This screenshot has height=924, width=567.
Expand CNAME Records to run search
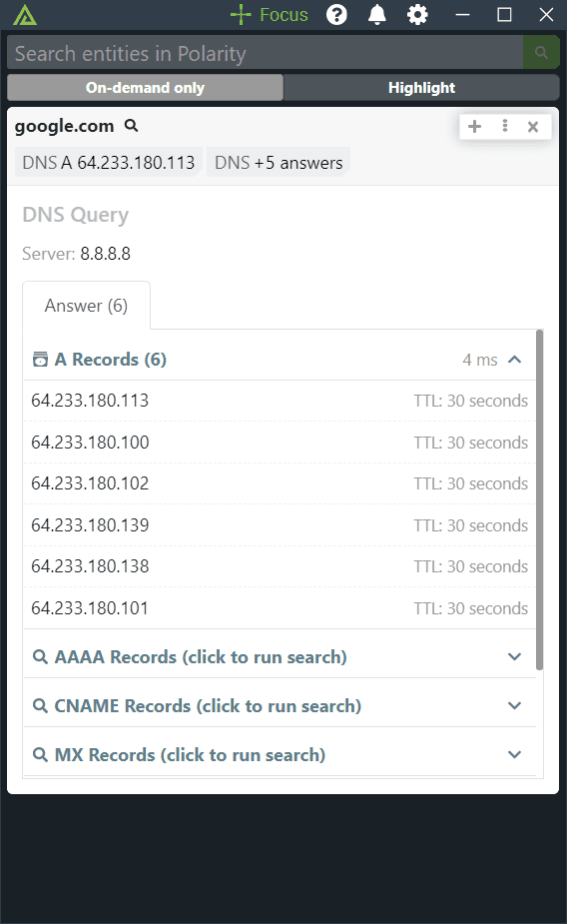280,705
